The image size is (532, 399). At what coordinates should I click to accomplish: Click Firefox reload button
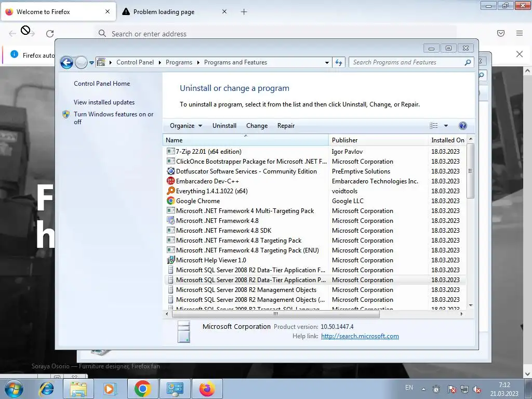50,34
